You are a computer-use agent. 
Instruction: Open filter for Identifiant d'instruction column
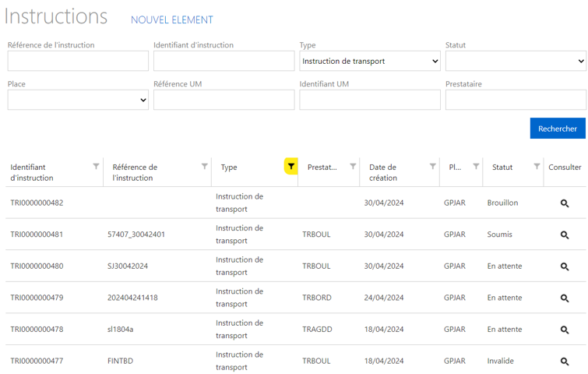96,166
